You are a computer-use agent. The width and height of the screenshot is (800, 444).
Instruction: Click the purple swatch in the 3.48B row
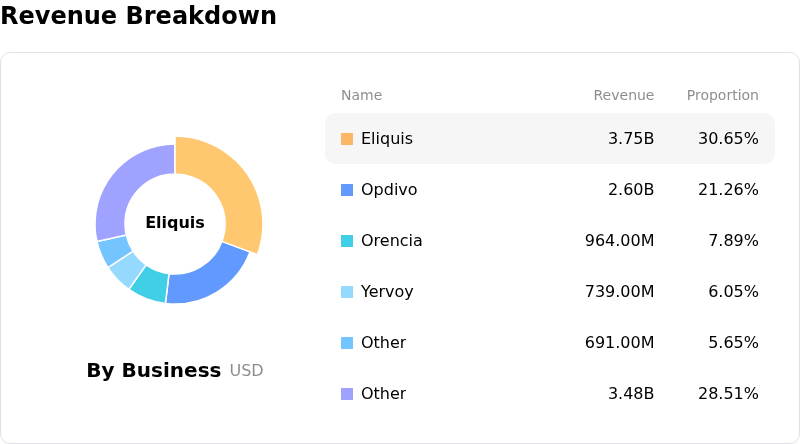[347, 394]
